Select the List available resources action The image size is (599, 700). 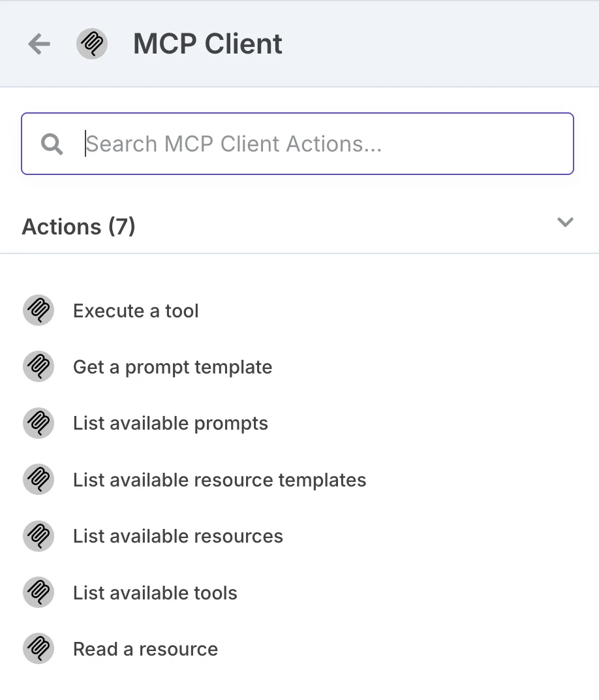coord(178,535)
